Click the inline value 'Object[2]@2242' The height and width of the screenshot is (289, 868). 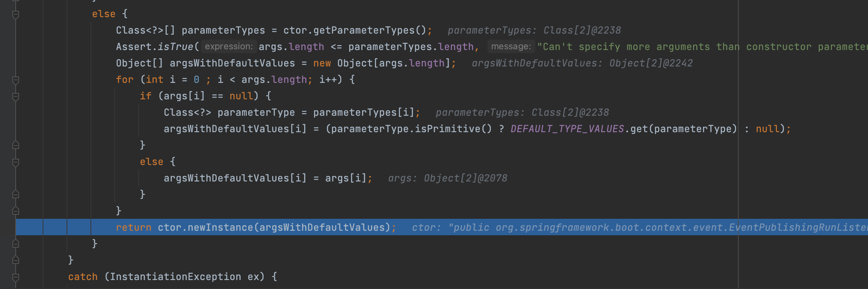(x=651, y=63)
